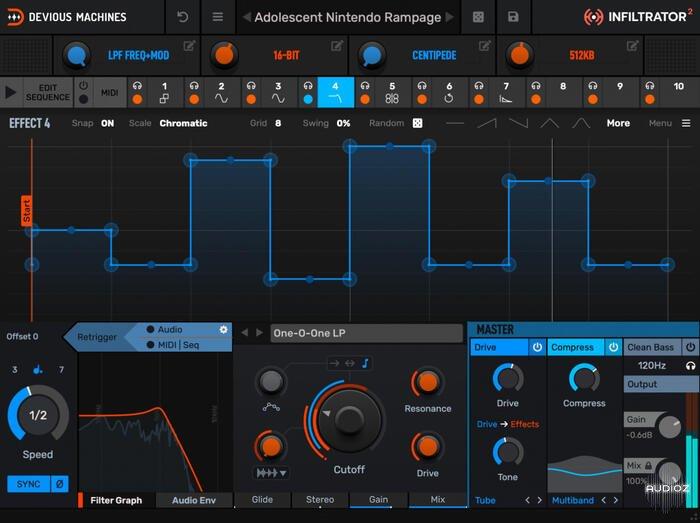Switch to the Filter Graph tab
The height and width of the screenshot is (523, 700).
(116, 500)
